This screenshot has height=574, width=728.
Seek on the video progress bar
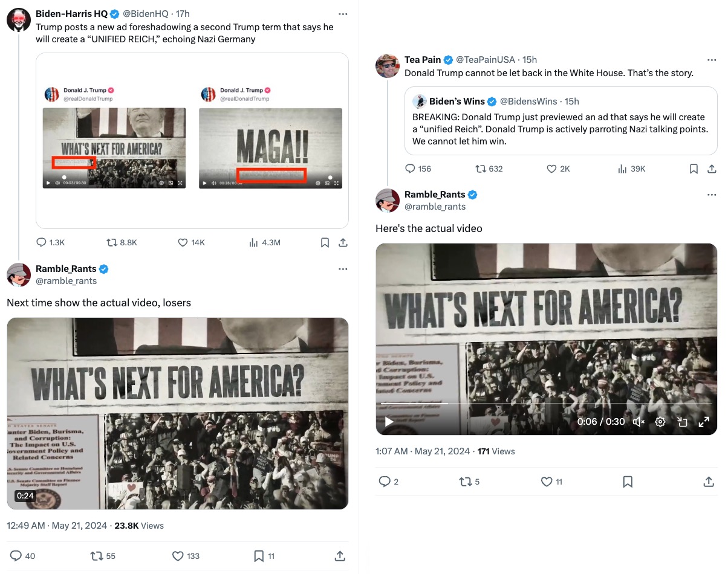coord(544,403)
